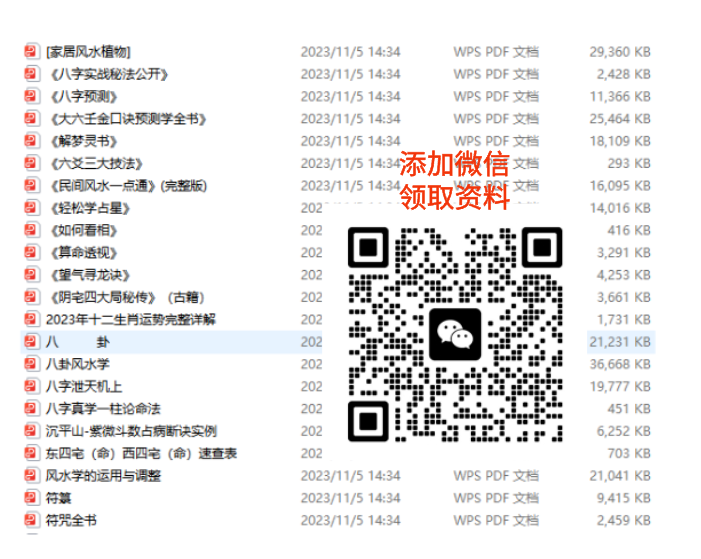
Task: Click PDF icon beside 八卦风水学
Action: pyautogui.click(x=31, y=364)
